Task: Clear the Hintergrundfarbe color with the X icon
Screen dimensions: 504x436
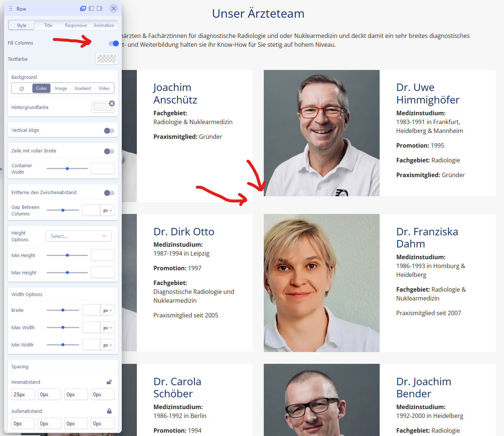Action: pos(112,103)
